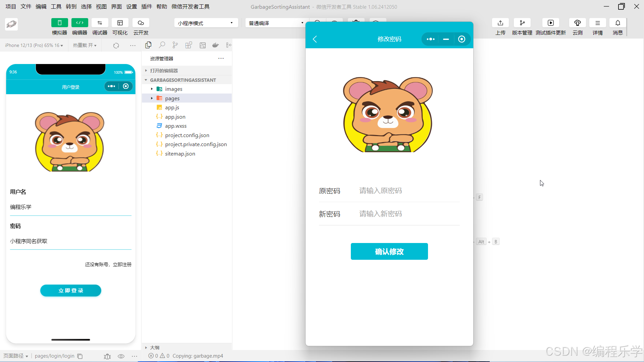
Task: Click the eye preview icon in status bar
Action: coord(121,356)
